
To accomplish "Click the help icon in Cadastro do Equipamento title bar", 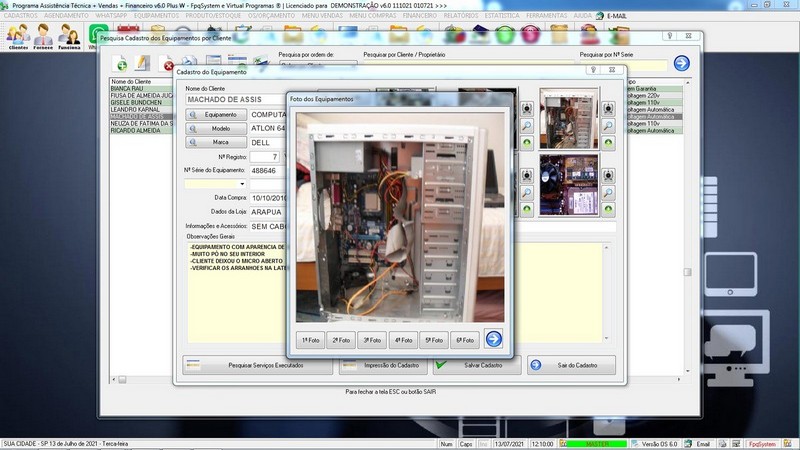I will click(593, 69).
